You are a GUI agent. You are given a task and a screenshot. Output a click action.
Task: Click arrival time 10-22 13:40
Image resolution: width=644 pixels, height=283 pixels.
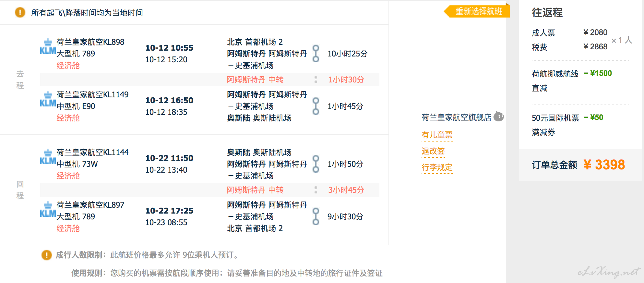[x=166, y=170]
